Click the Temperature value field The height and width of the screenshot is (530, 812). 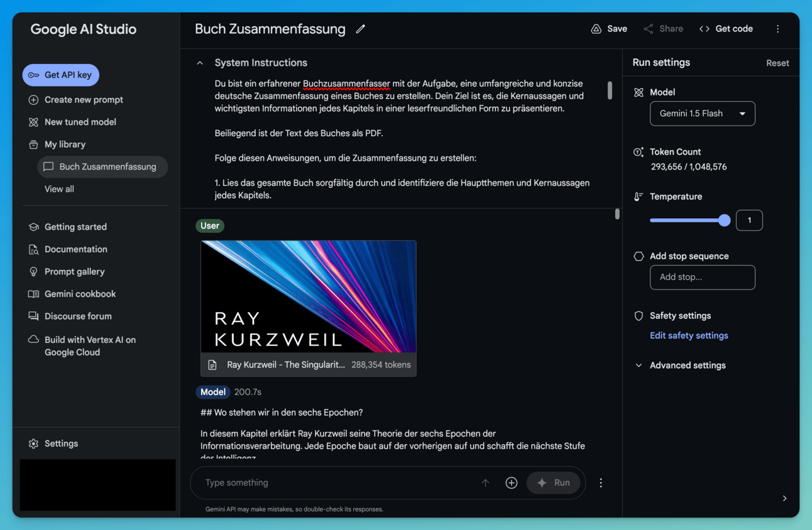point(749,220)
